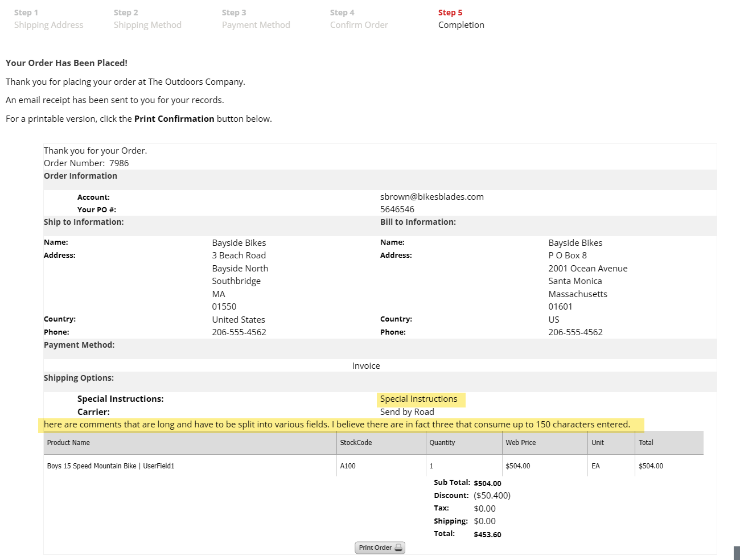Click the Print Order button
This screenshot has height=560, width=740.
pyautogui.click(x=380, y=547)
